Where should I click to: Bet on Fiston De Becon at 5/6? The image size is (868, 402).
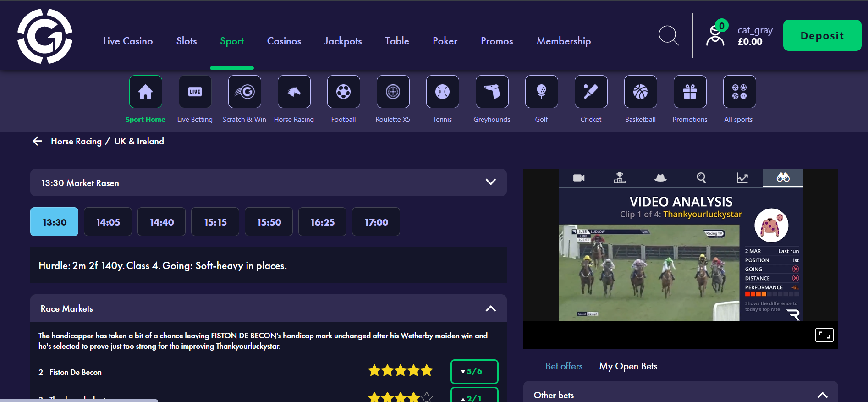click(474, 372)
